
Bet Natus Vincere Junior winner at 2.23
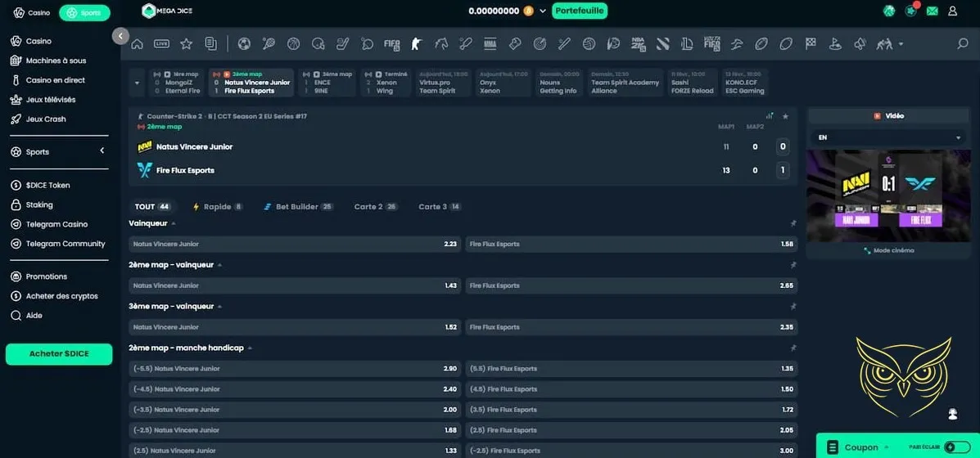(295, 244)
